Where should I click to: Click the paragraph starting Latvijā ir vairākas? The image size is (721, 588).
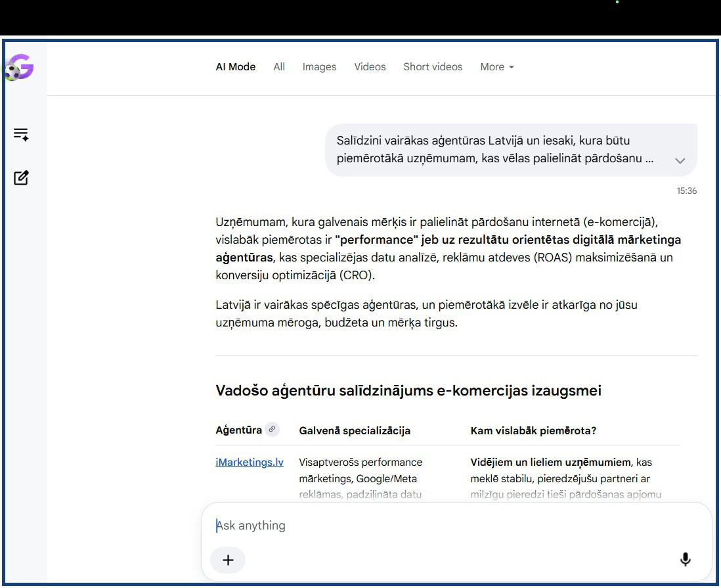pos(426,313)
